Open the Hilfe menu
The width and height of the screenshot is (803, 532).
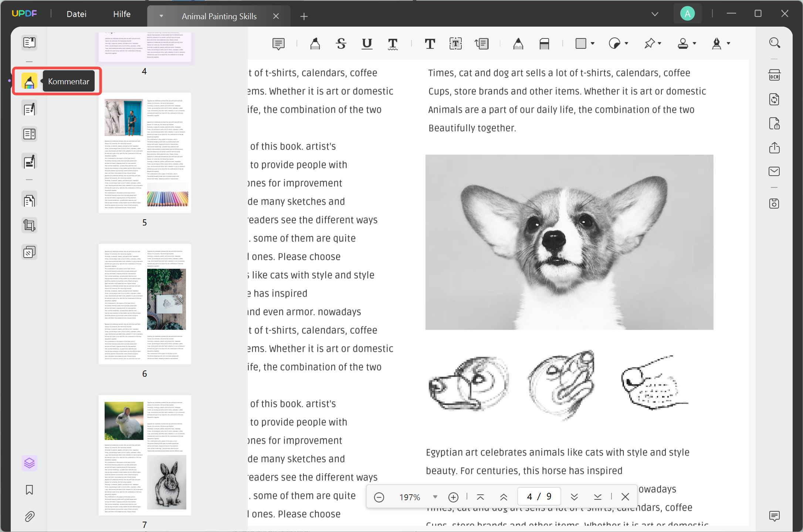coord(122,14)
